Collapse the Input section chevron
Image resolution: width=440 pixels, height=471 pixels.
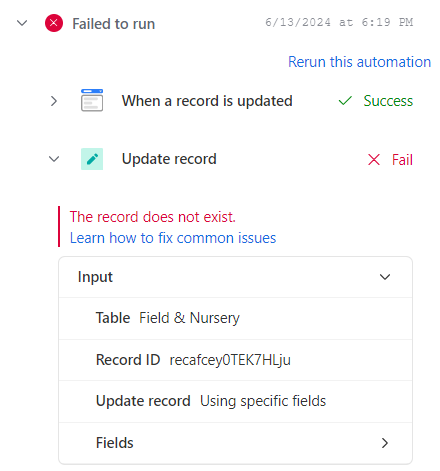click(385, 277)
